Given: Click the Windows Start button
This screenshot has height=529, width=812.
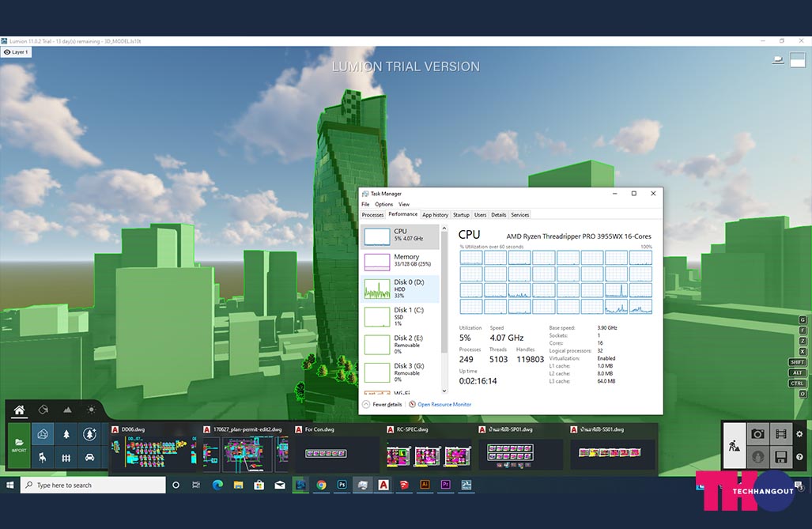Looking at the screenshot, I should 9,485.
